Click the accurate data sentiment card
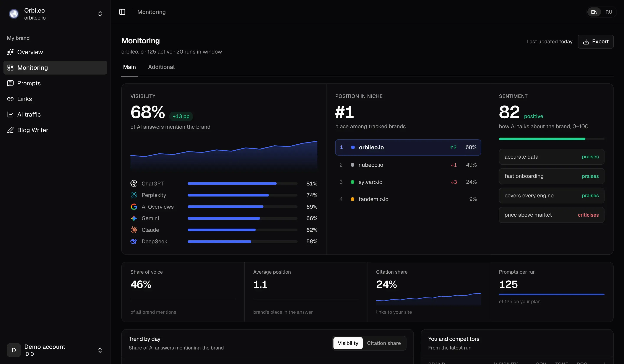624x364 pixels. [x=551, y=157]
